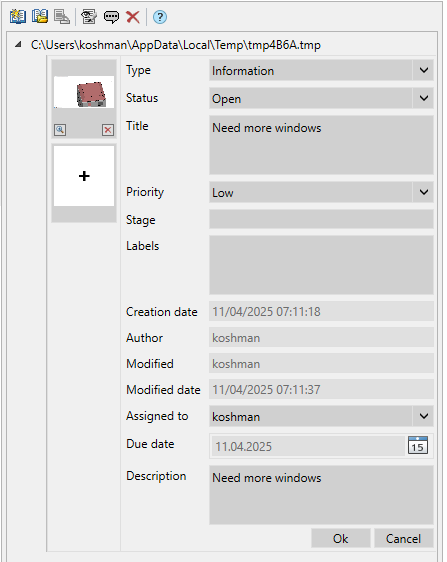The image size is (447, 562).
Task: Click the red X delete toolbar icon
Action: (133, 16)
